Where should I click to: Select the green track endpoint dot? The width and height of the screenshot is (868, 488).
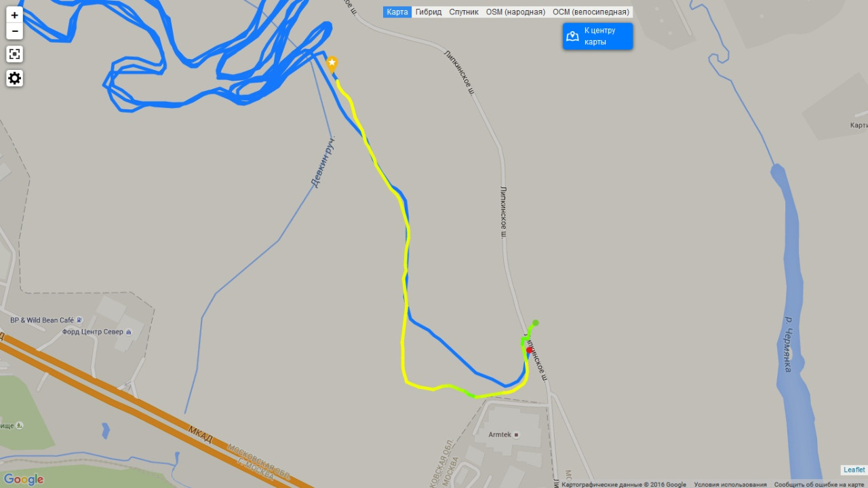(x=536, y=323)
